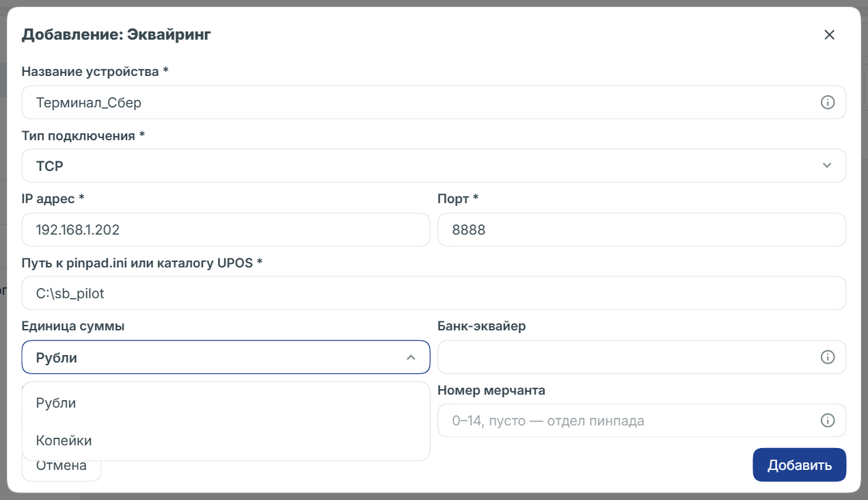Focus the Порт field containing 8888

click(x=642, y=230)
